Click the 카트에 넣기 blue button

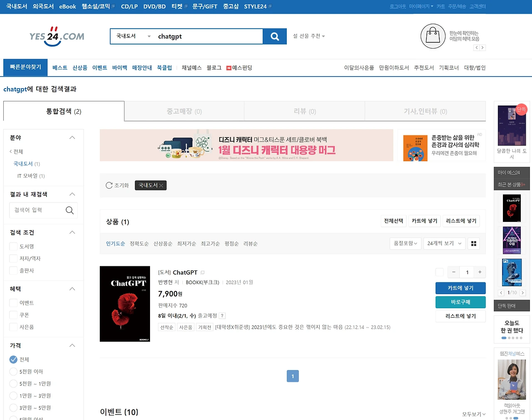[x=461, y=288]
